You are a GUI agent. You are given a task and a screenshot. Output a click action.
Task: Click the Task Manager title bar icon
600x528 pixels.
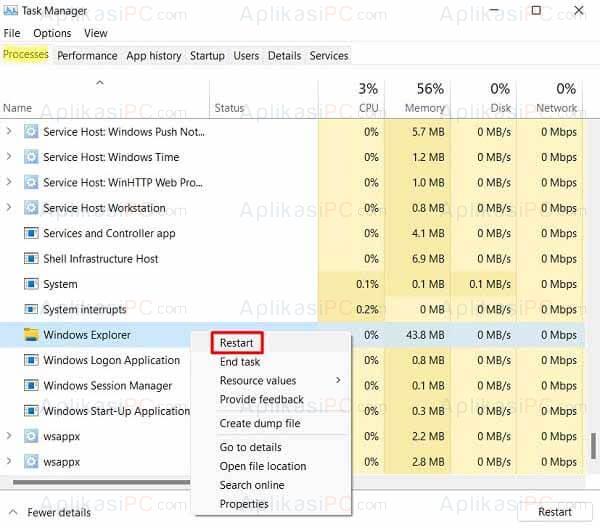[10, 10]
